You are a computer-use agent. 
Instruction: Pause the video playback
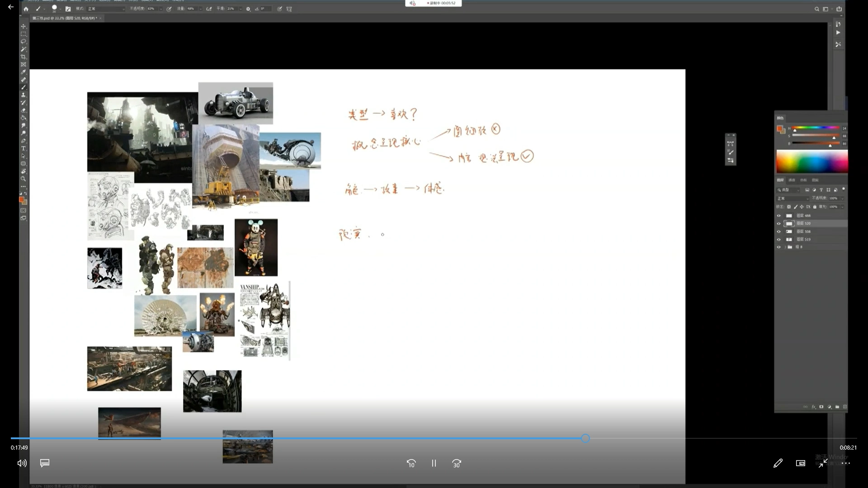[434, 463]
